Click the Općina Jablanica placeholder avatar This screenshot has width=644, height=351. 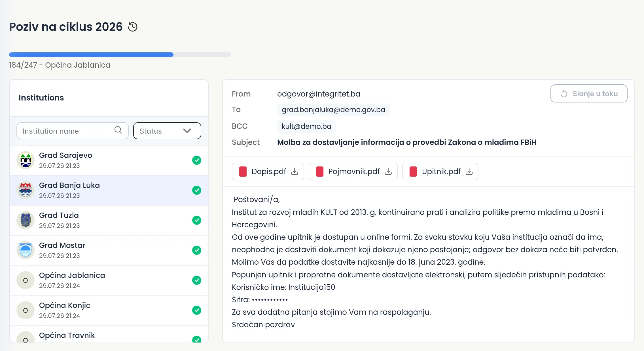pyautogui.click(x=26, y=280)
